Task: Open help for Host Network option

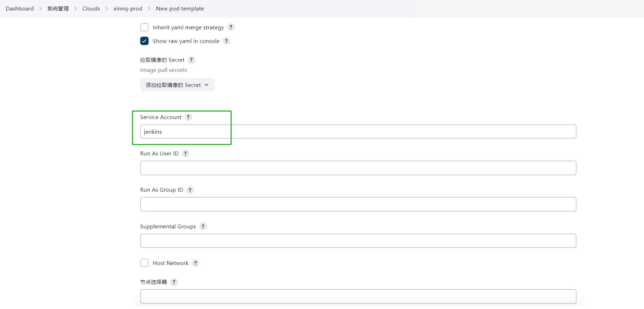Action: click(196, 263)
